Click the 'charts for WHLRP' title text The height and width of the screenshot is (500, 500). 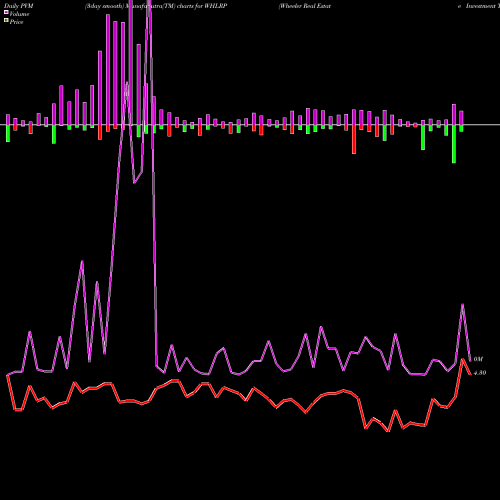click(x=202, y=6)
